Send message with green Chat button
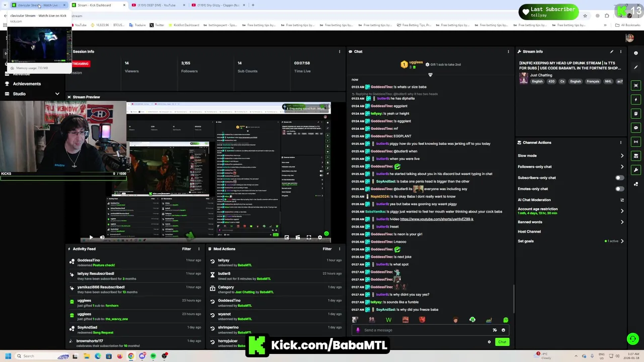Viewport: 644px width, 362px height. (502, 342)
